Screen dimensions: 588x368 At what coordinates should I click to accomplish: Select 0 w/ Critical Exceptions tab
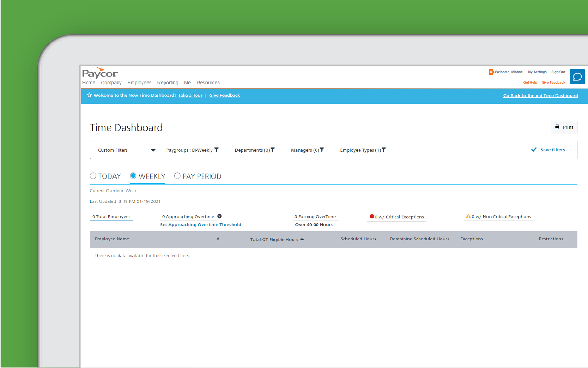397,217
